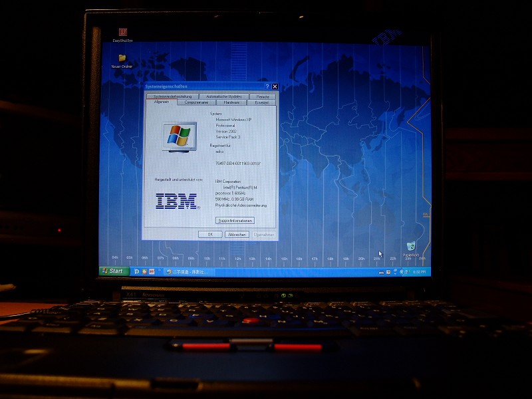Click the "IBM Corporation" text

coord(228,182)
